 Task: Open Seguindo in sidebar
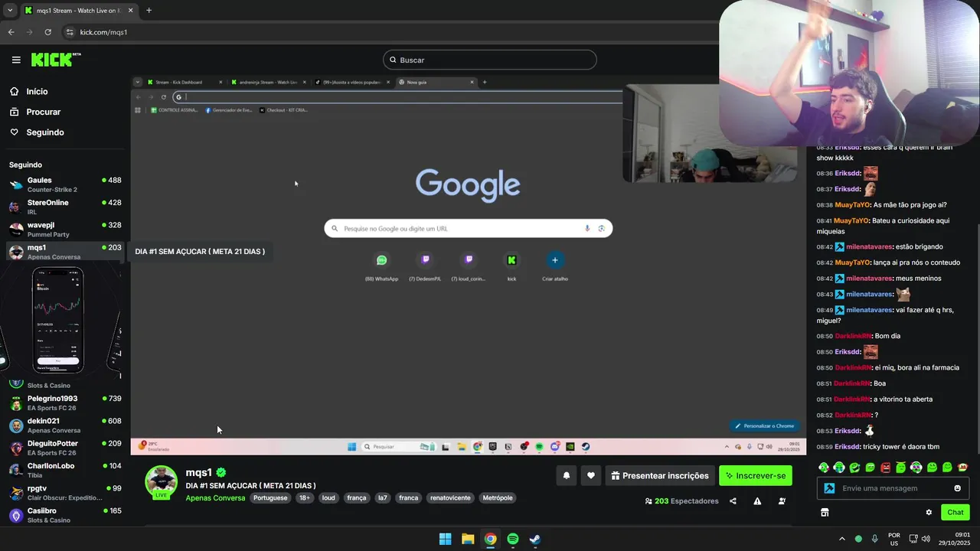pos(45,132)
